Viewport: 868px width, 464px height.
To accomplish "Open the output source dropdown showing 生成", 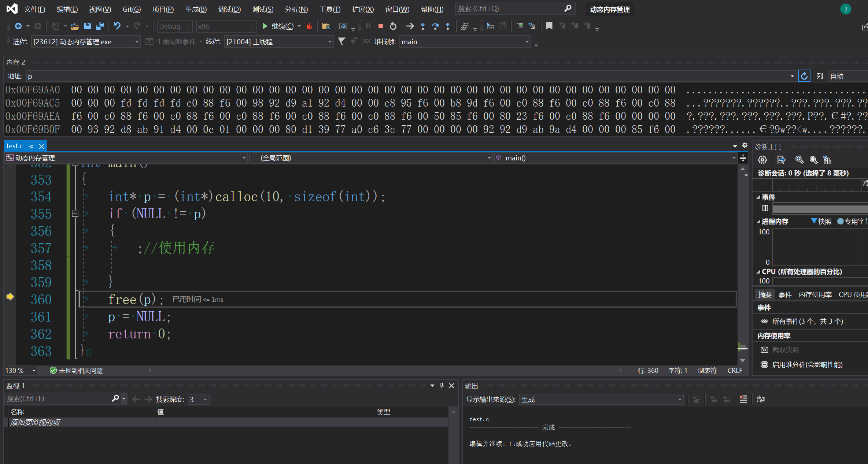I will coord(601,400).
